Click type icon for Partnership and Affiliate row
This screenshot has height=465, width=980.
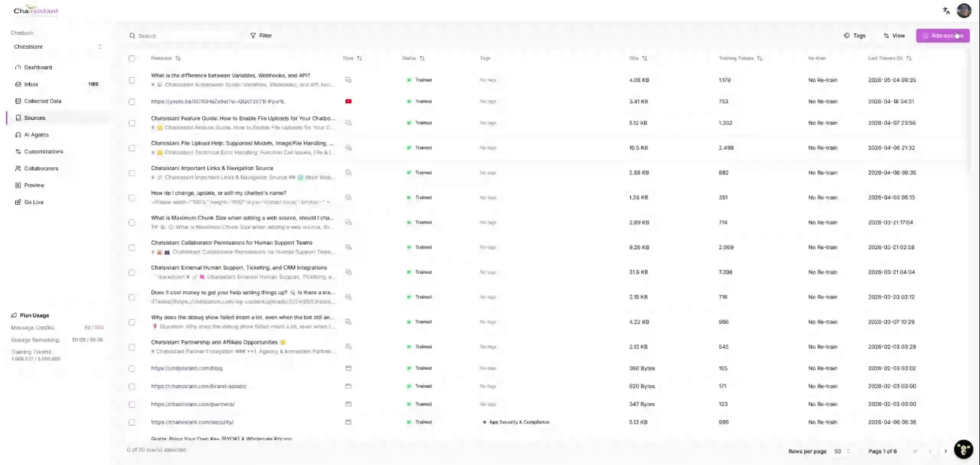click(348, 347)
